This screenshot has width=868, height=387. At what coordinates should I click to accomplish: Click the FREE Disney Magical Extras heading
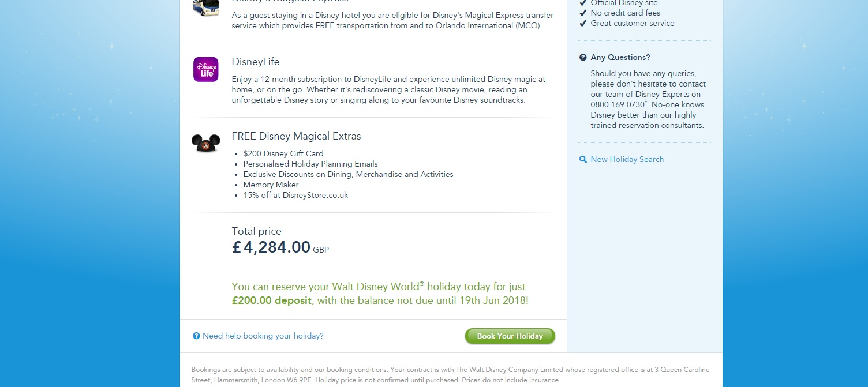coord(296,137)
